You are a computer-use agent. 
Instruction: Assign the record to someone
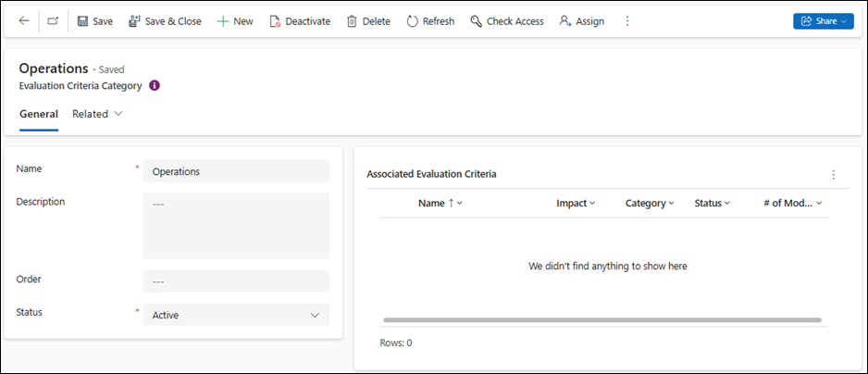tap(582, 21)
